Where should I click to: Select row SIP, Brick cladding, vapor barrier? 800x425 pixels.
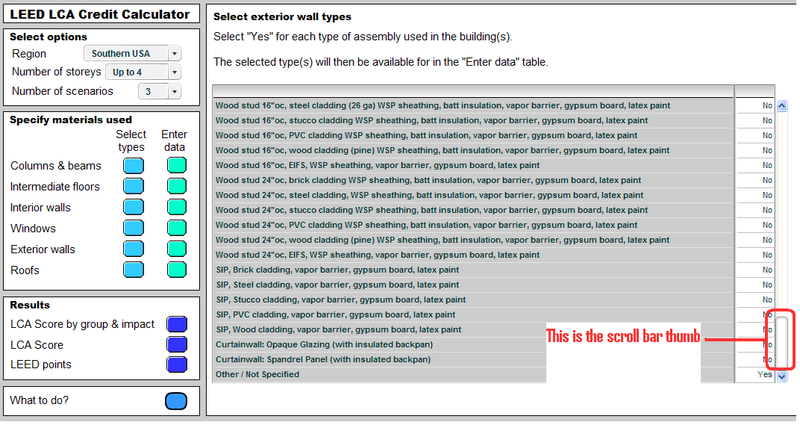(473, 270)
